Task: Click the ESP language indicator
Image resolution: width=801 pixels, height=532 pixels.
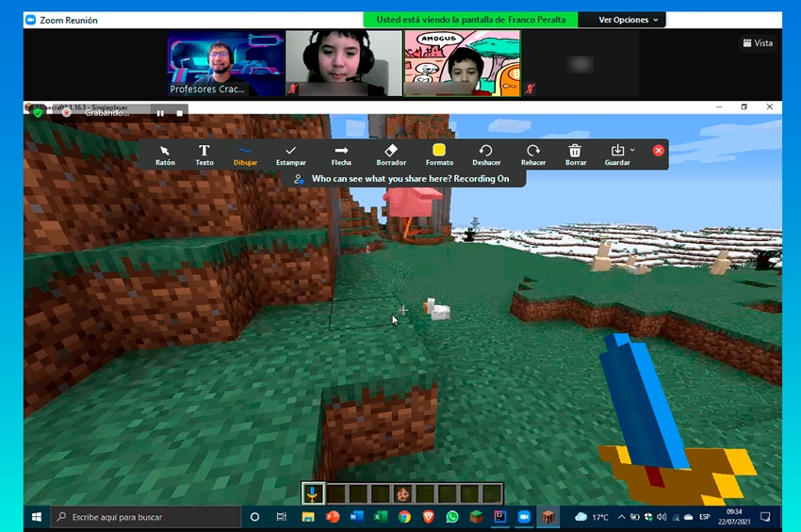Action: point(705,517)
